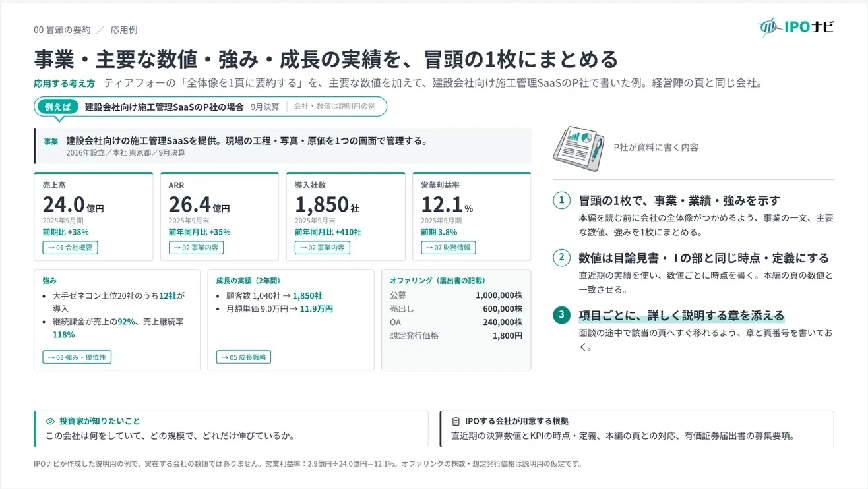Open the 05 成長戦略 link
868x489 pixels.
point(243,357)
